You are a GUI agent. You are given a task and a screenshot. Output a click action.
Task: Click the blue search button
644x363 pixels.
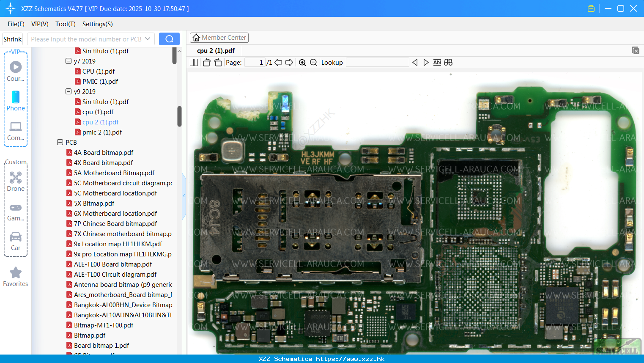click(x=169, y=39)
